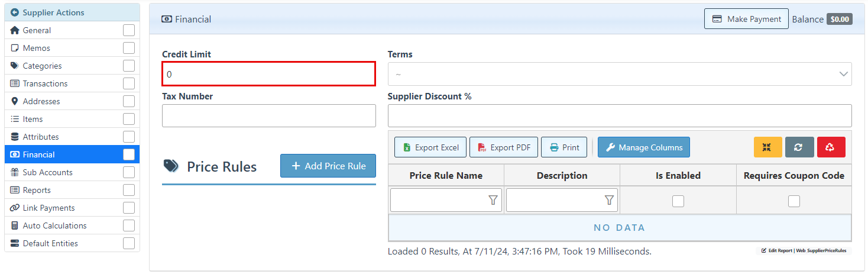Open the Terms dropdown
The image size is (868, 277).
(x=619, y=74)
